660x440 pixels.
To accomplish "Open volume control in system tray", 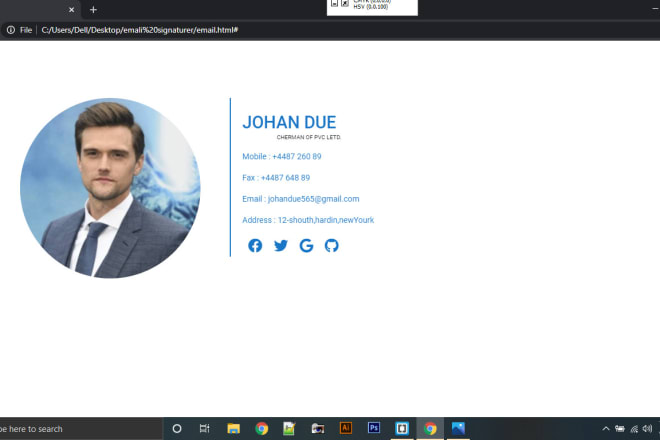I will (x=647, y=429).
